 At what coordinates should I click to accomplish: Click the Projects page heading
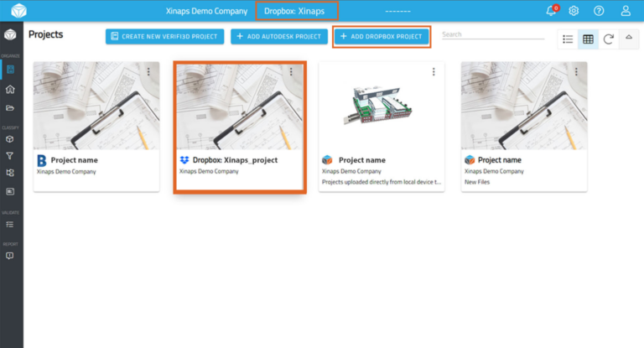45,34
